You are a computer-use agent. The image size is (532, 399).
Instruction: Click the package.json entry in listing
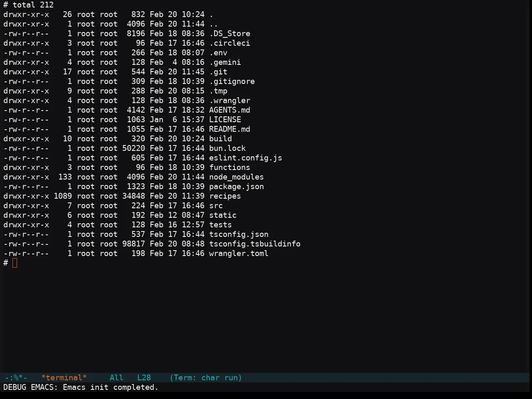pyautogui.click(x=236, y=187)
